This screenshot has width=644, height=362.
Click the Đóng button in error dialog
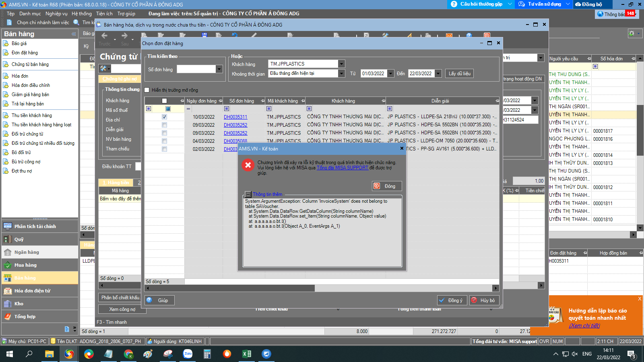tap(387, 186)
